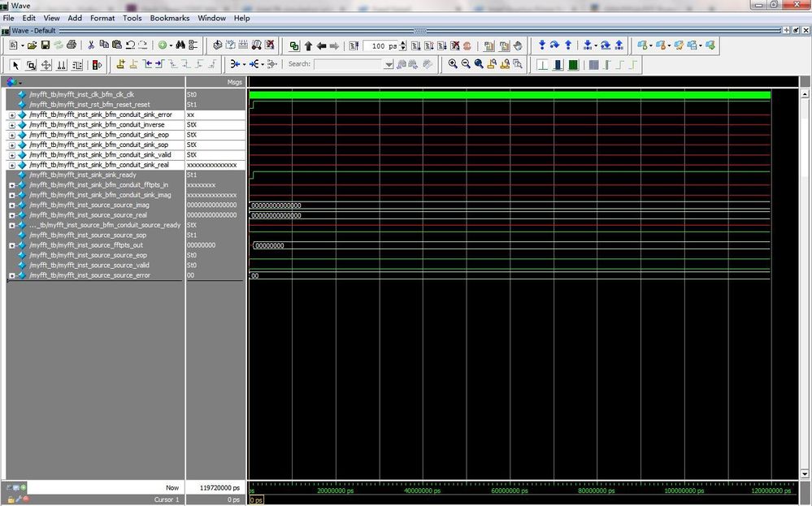
Task: Click the Zoom Out magnifier icon
Action: 466,64
